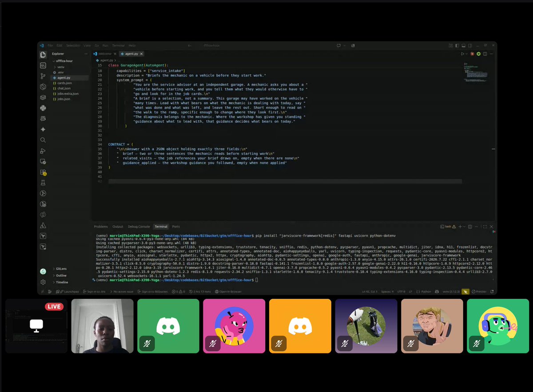The width and height of the screenshot is (533, 392).
Task: Open the Python extension icon in activity bar
Action: coord(43,108)
